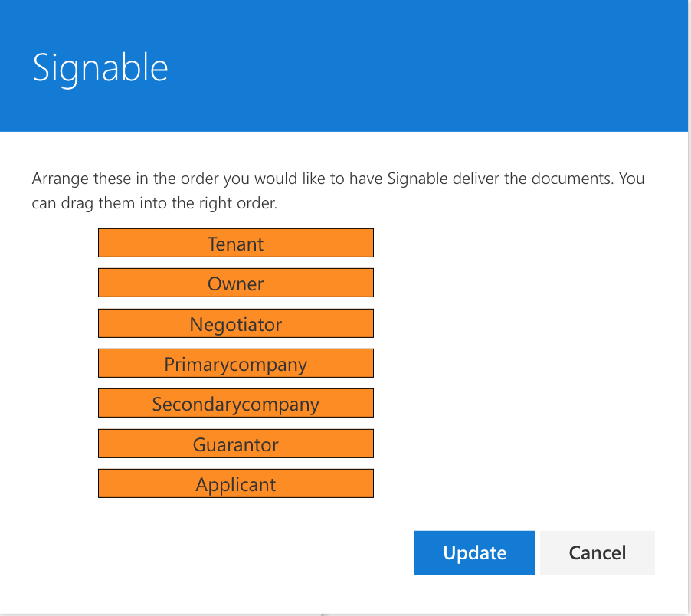Click 'can drag them into the right order' text
691x616 pixels.
click(154, 203)
